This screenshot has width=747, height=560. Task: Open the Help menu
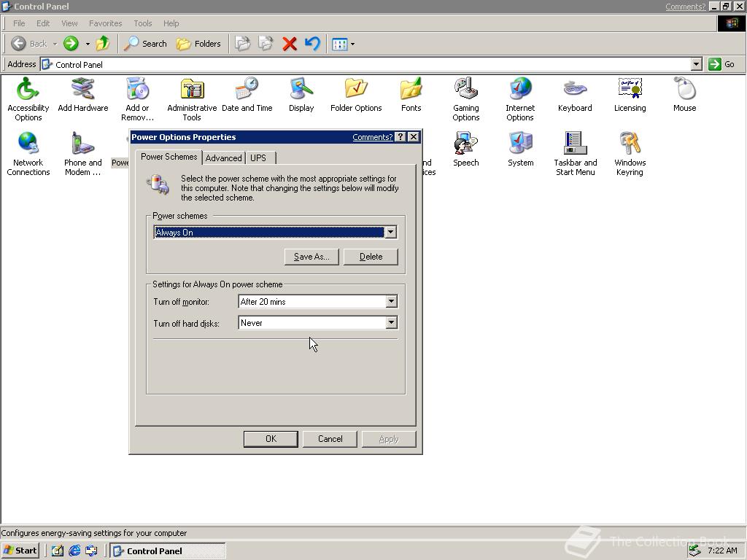pyautogui.click(x=171, y=23)
